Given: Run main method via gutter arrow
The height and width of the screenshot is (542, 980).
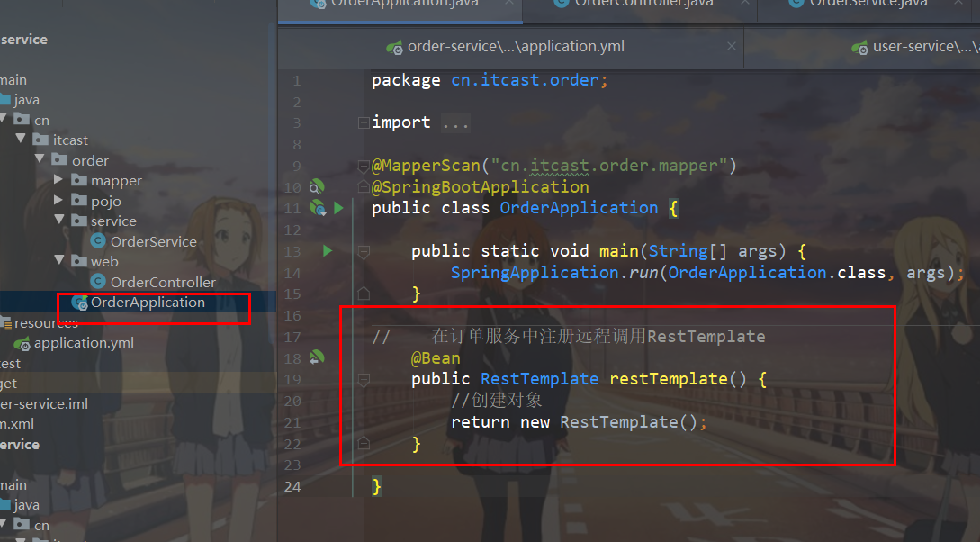Looking at the screenshot, I should click(328, 250).
